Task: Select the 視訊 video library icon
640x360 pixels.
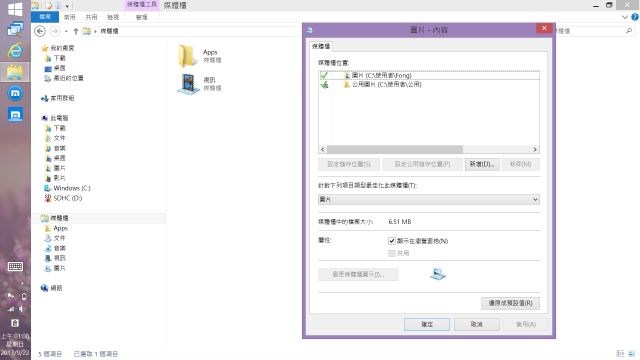Action: 188,84
